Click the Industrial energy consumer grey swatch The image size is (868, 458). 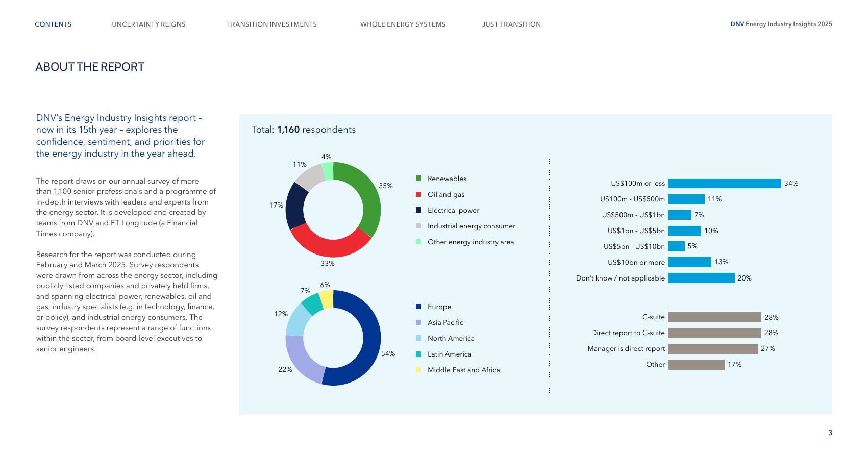[x=418, y=226]
